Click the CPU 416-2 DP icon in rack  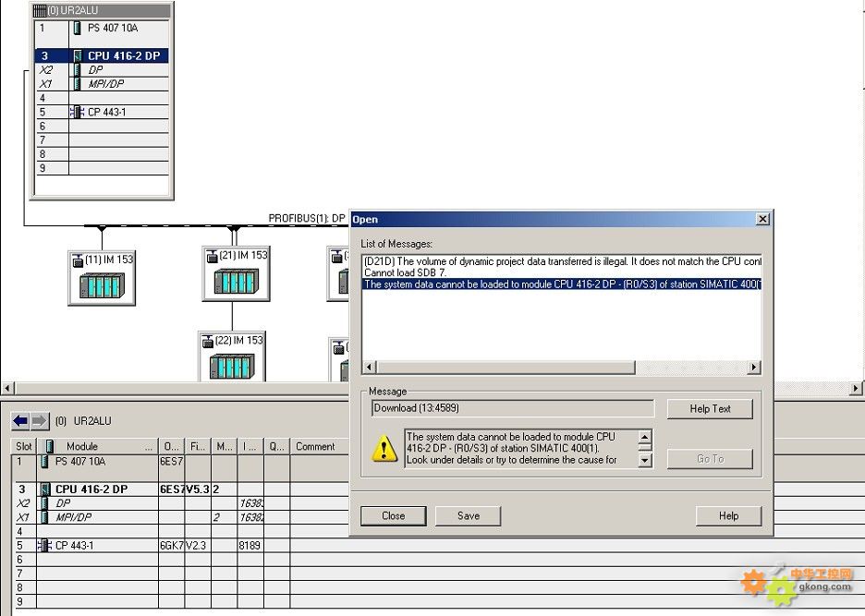78,55
